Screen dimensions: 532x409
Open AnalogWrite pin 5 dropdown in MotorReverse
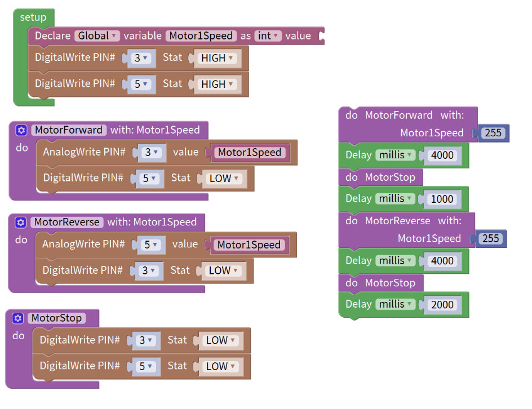(x=150, y=244)
